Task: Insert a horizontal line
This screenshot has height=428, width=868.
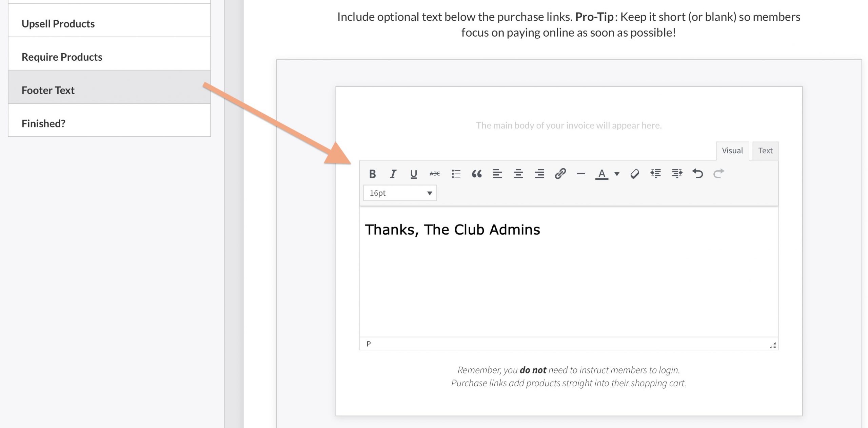Action: [581, 174]
